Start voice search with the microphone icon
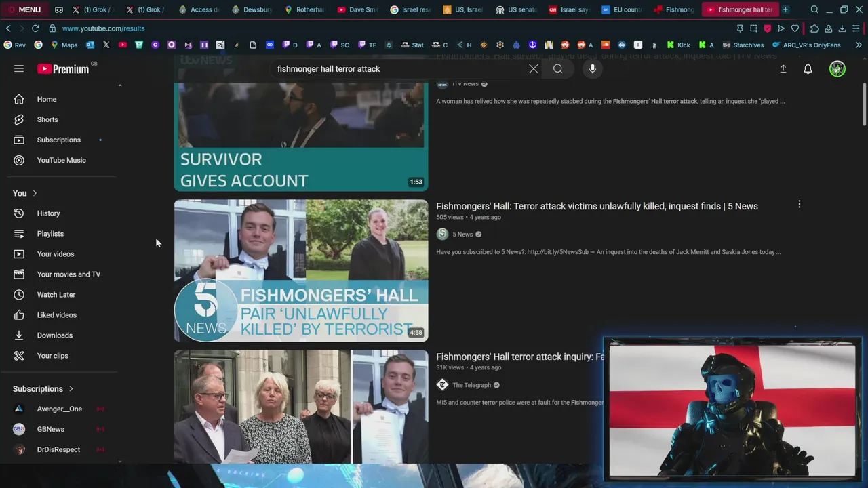This screenshot has height=488, width=868. [592, 68]
